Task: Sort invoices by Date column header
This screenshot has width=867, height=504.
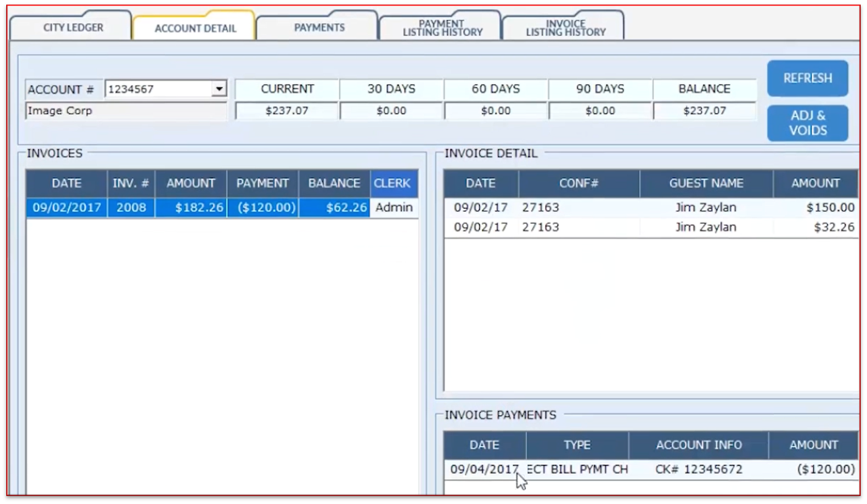Action: (66, 184)
